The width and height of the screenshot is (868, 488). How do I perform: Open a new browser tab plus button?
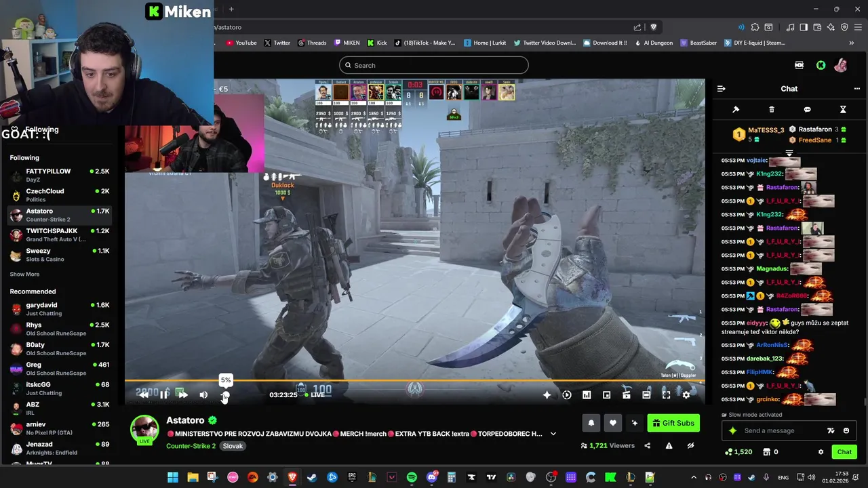point(231,9)
